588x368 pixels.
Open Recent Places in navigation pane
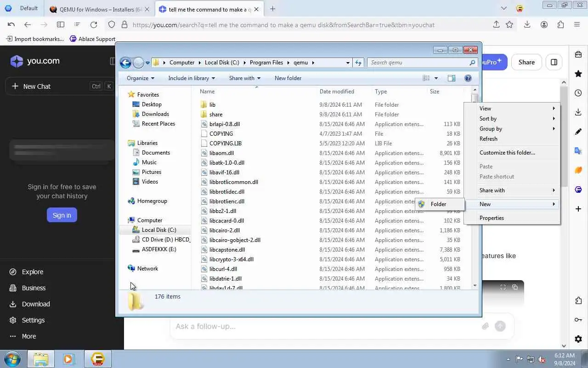click(158, 124)
